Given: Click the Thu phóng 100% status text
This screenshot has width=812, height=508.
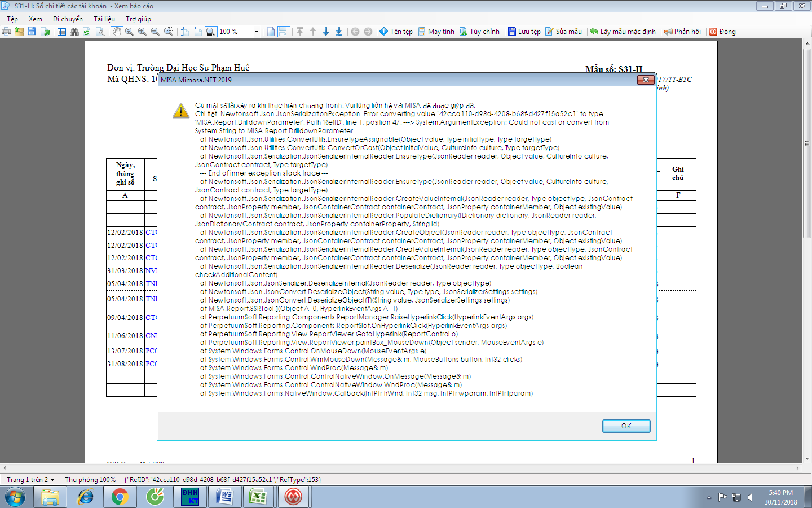Looking at the screenshot, I should [x=90, y=480].
